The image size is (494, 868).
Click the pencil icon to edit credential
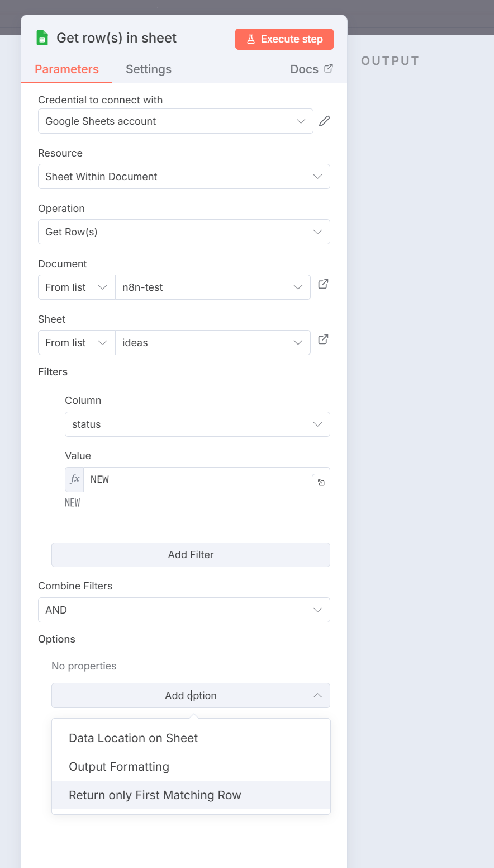(x=325, y=121)
